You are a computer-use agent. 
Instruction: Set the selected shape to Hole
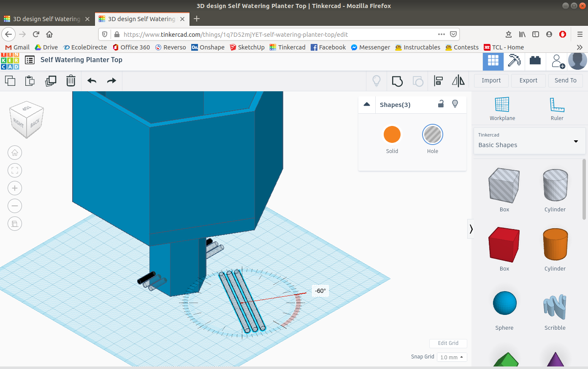(432, 134)
